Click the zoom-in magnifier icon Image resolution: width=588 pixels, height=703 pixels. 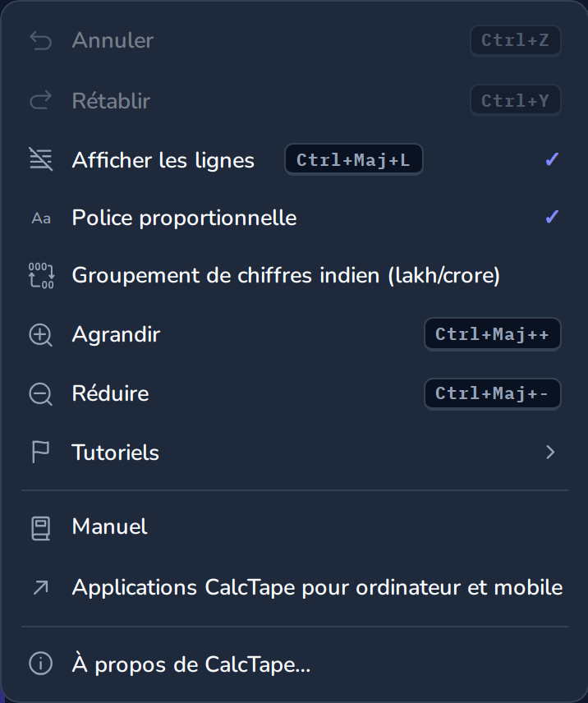coord(41,335)
